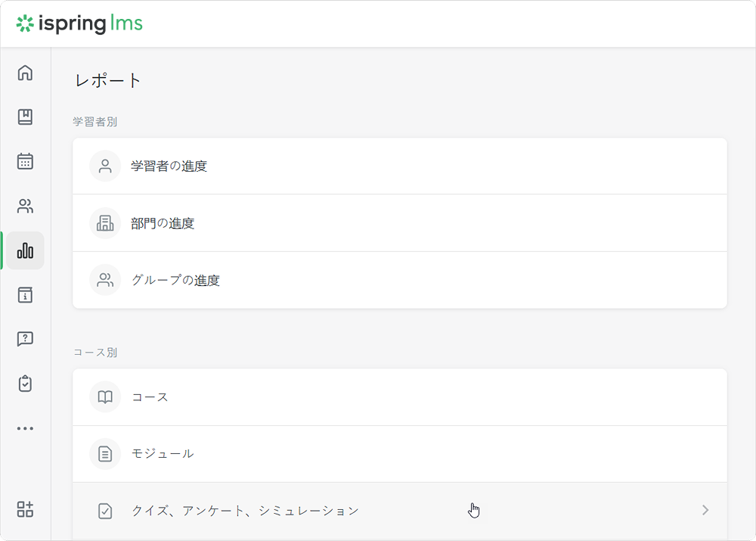Open the grid-plus apps icon
Image resolution: width=756 pixels, height=541 pixels.
(25, 509)
